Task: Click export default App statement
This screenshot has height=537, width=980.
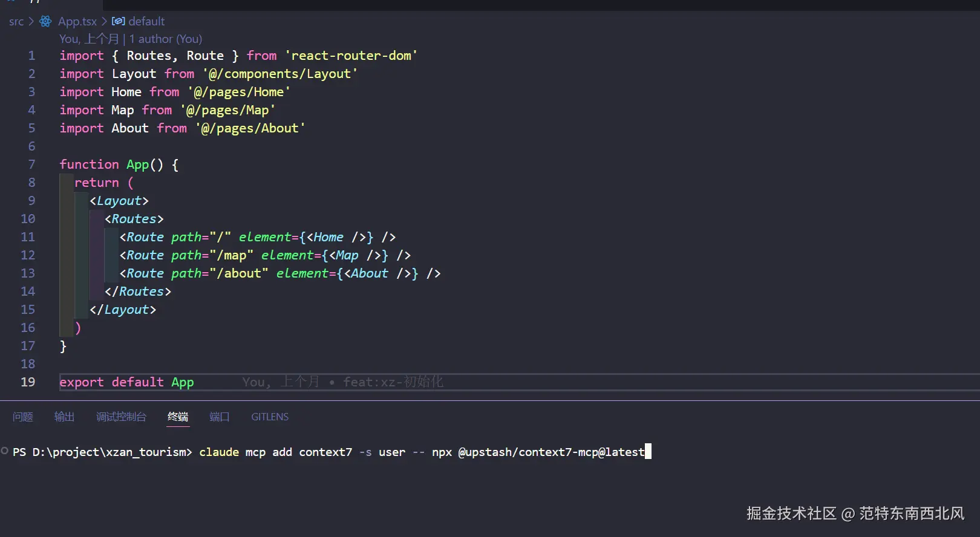Action: [126, 382]
